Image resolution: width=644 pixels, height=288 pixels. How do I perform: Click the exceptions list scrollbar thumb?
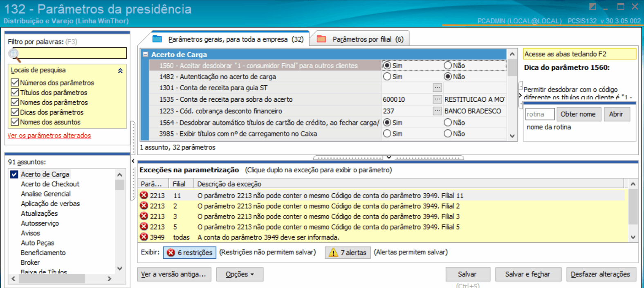633,206
